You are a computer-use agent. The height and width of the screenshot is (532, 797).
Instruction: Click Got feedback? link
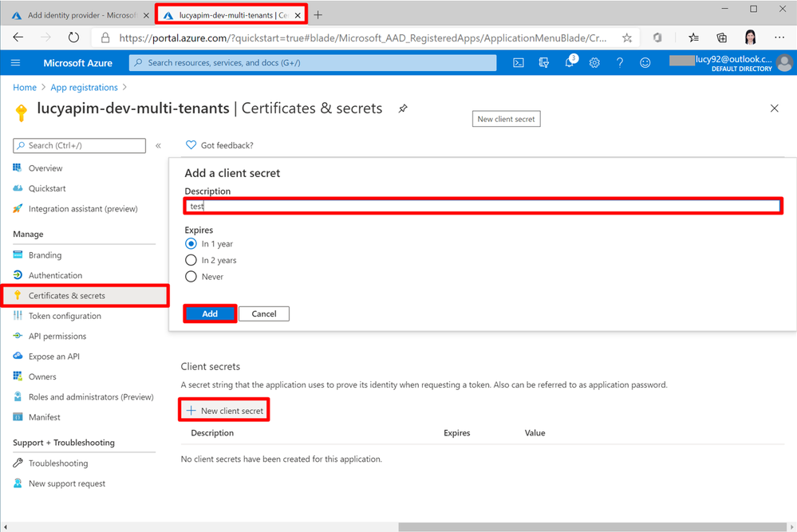(219, 145)
